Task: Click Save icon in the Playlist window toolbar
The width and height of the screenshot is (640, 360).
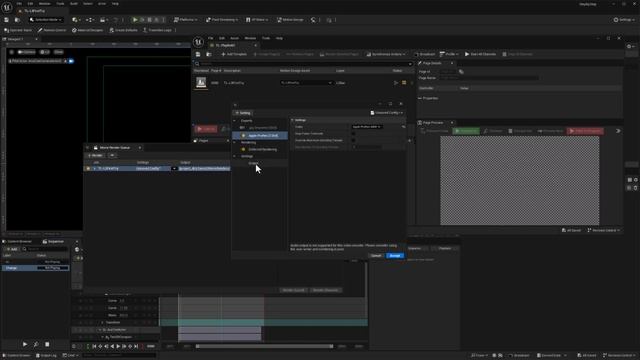Action: click(198, 54)
